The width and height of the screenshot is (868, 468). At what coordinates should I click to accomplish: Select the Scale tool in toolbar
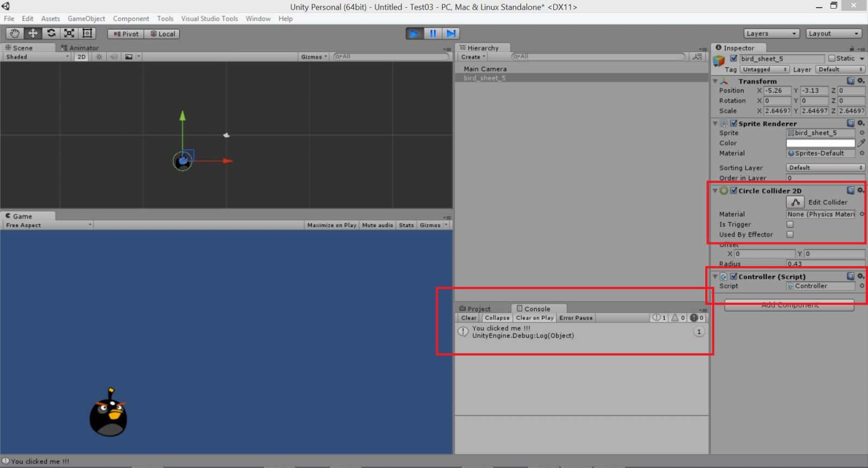coord(69,34)
